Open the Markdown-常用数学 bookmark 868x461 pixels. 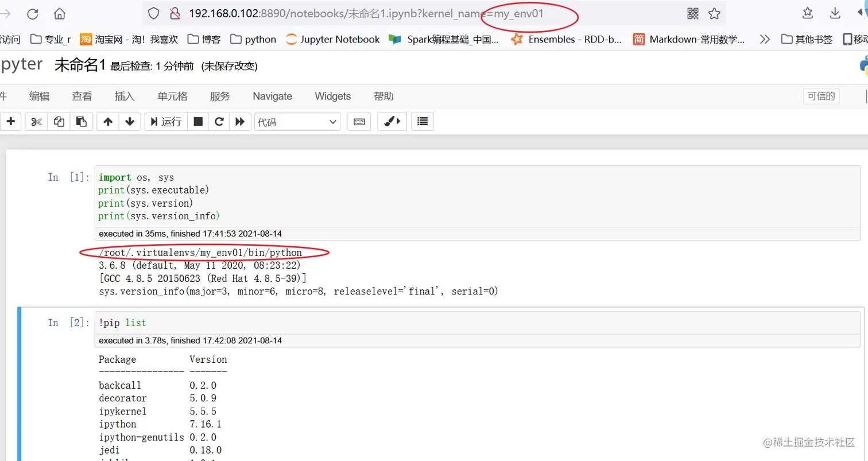689,39
